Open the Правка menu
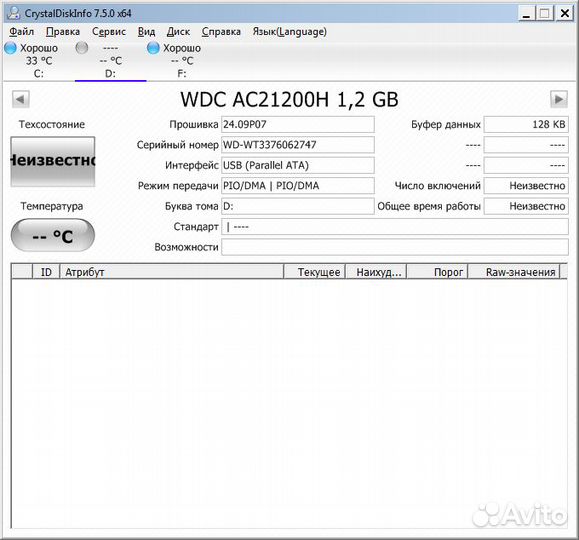 coord(63,32)
